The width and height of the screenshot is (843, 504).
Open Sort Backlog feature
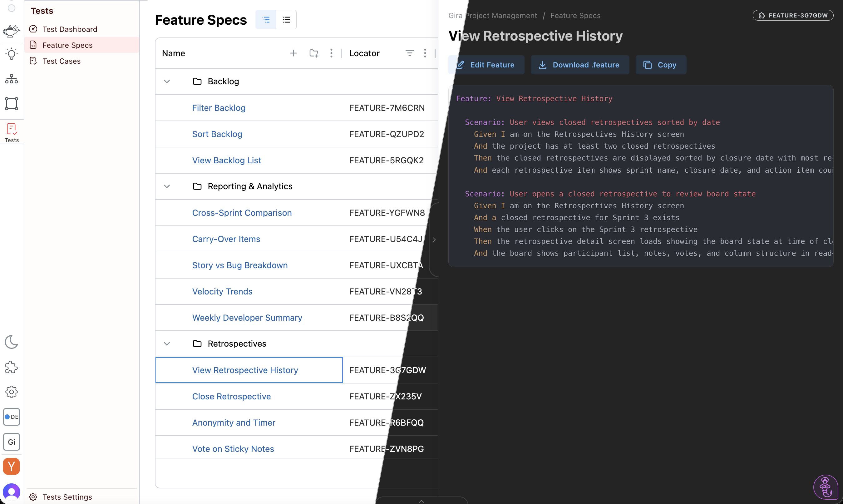point(217,134)
